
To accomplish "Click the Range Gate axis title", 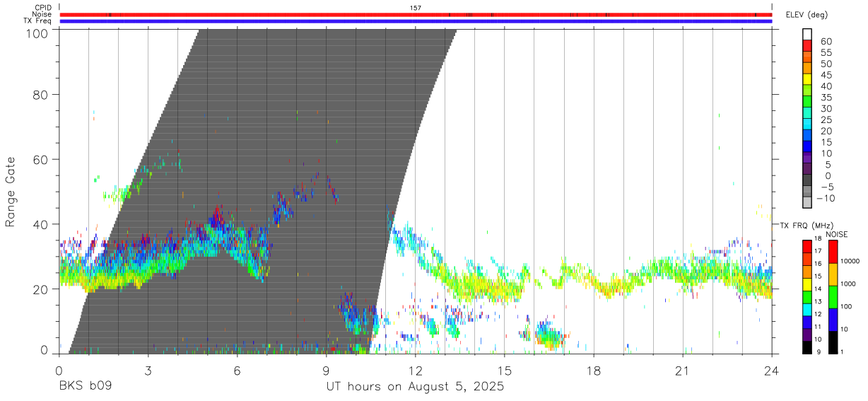I will 11,192.
